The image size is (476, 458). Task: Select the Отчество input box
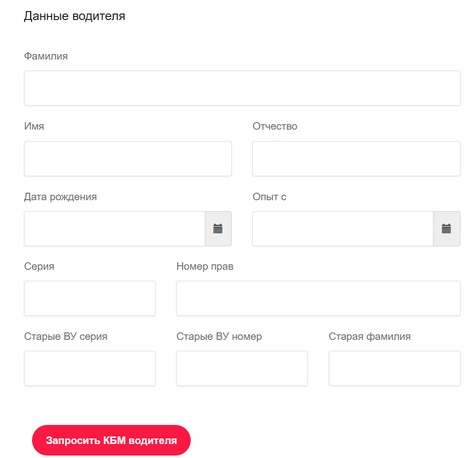click(356, 159)
